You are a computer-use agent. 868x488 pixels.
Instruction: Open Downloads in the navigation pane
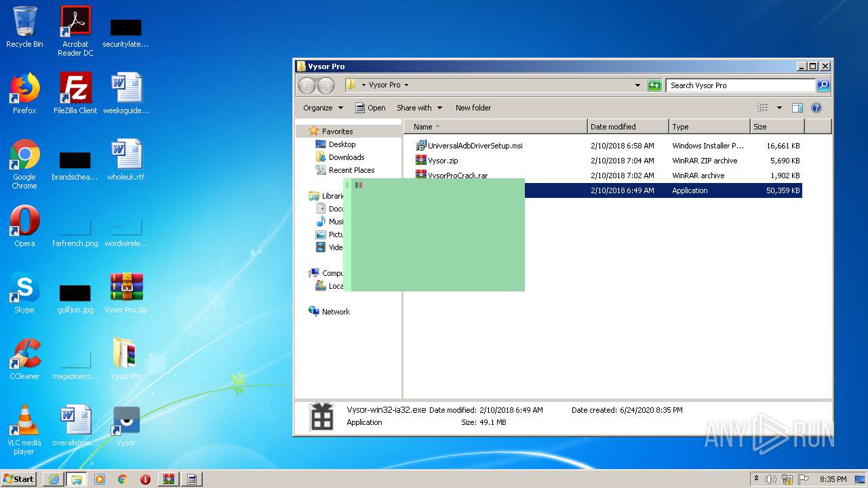click(x=347, y=157)
